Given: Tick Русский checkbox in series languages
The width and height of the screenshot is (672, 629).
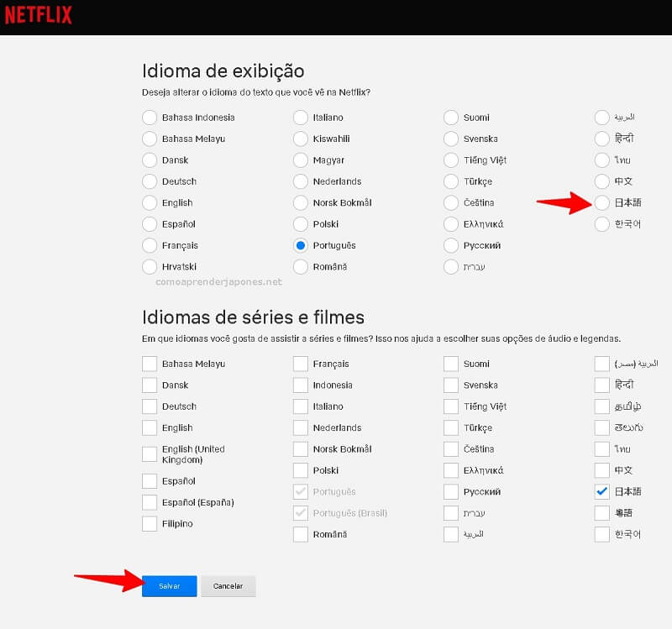Looking at the screenshot, I should point(451,491).
